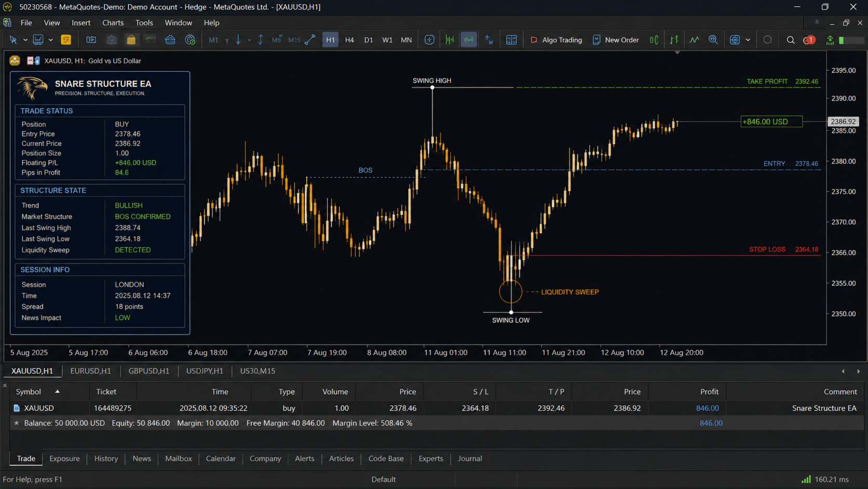The height and width of the screenshot is (489, 868).
Task: Select the XAUUSD open position row
Action: 436,408
